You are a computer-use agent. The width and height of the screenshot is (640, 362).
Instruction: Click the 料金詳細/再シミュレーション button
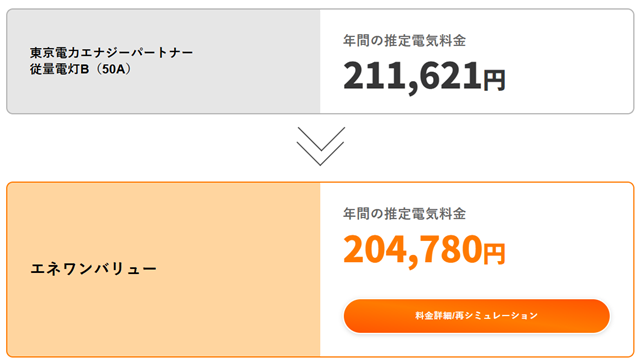[x=476, y=316]
